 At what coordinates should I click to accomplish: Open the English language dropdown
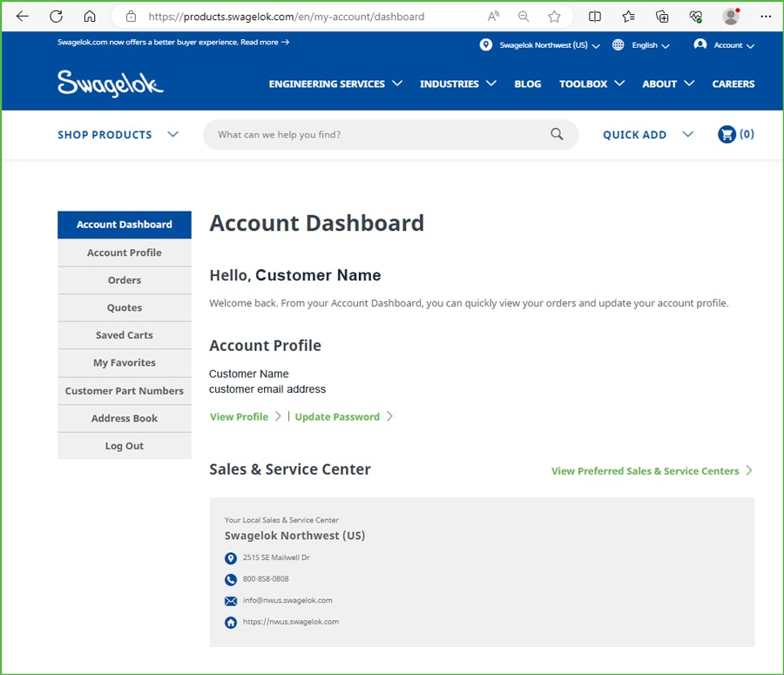[x=651, y=45]
